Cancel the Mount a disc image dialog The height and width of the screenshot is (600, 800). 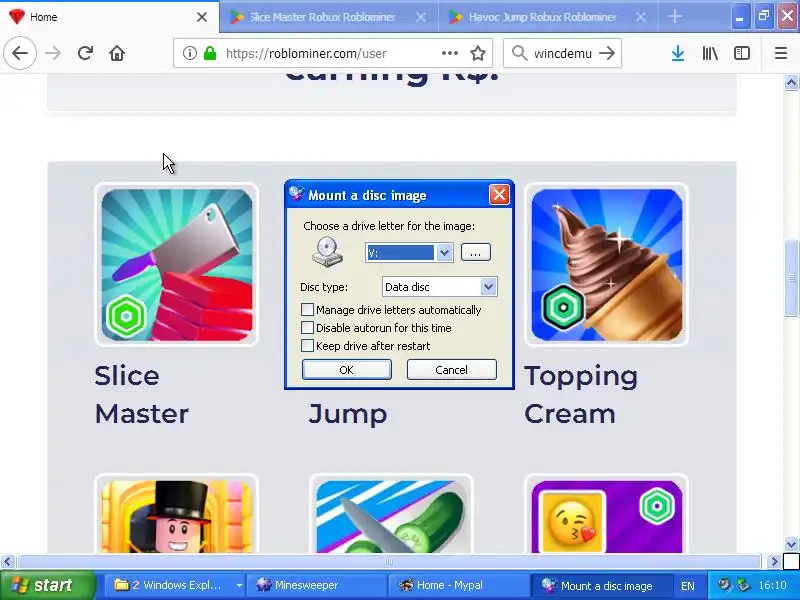pyautogui.click(x=452, y=369)
